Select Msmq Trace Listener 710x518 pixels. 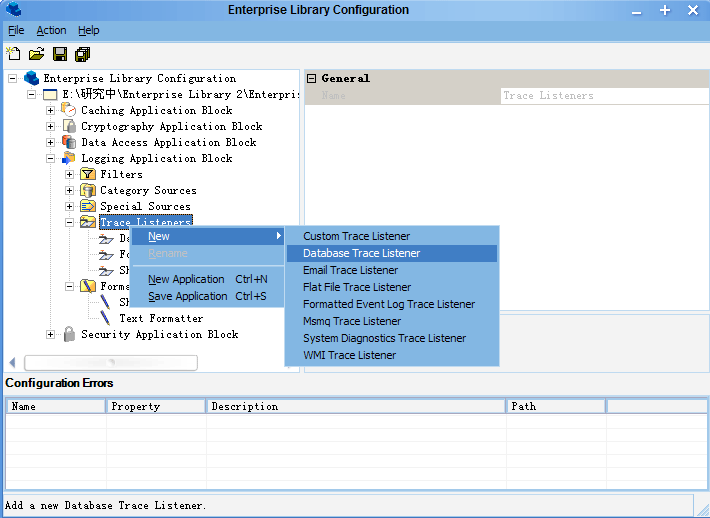coord(392,321)
